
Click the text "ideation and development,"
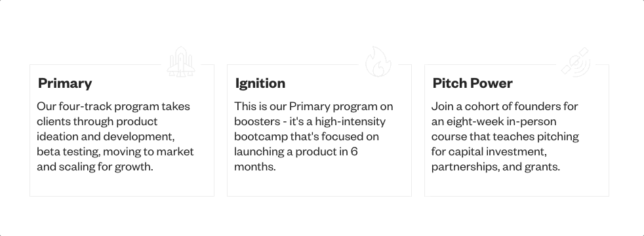106,136
